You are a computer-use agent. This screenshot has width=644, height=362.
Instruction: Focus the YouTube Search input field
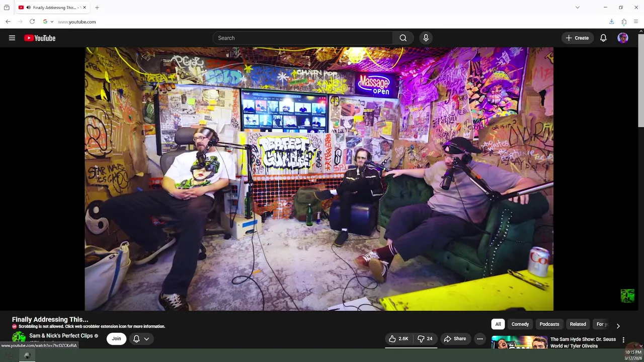coord(302,38)
